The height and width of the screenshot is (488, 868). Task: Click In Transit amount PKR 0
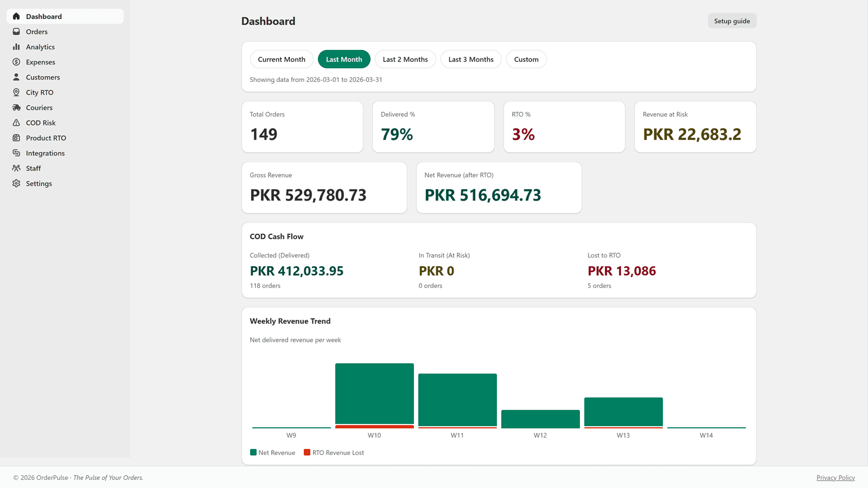437,271
